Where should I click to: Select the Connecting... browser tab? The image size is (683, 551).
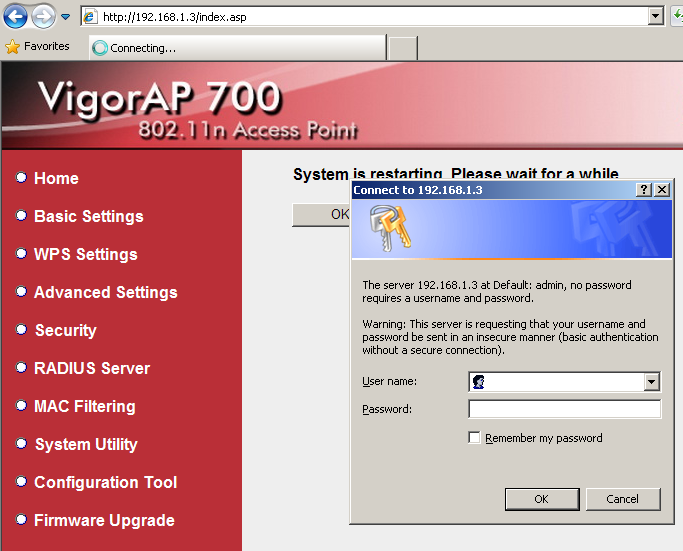[x=238, y=47]
